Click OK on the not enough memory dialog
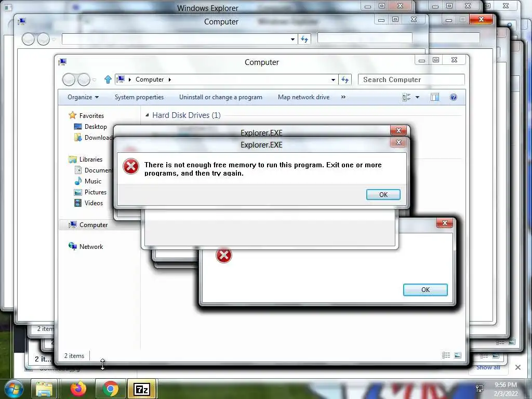The width and height of the screenshot is (532, 399). [383, 194]
